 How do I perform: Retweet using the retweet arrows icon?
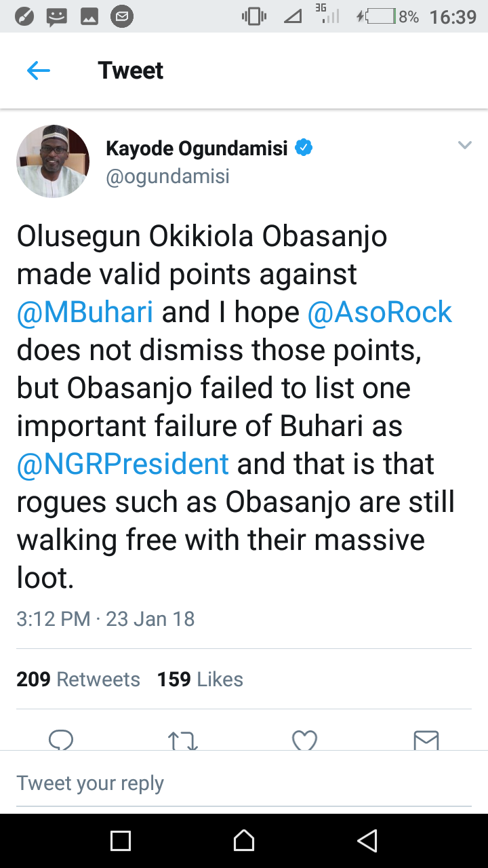(x=182, y=741)
